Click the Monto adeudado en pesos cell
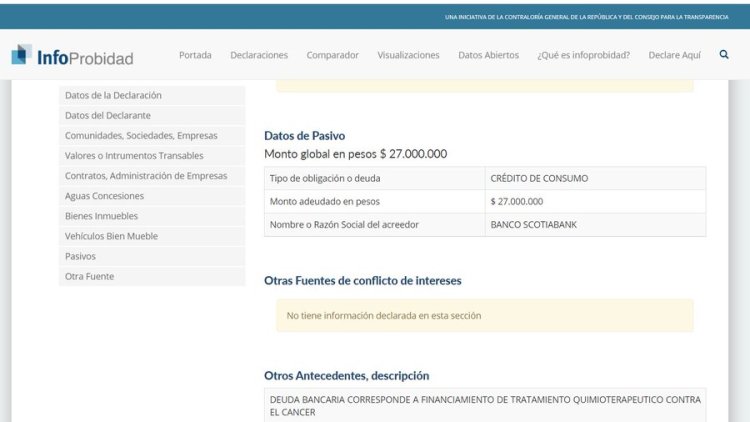The width and height of the screenshot is (750, 422). [x=375, y=201]
